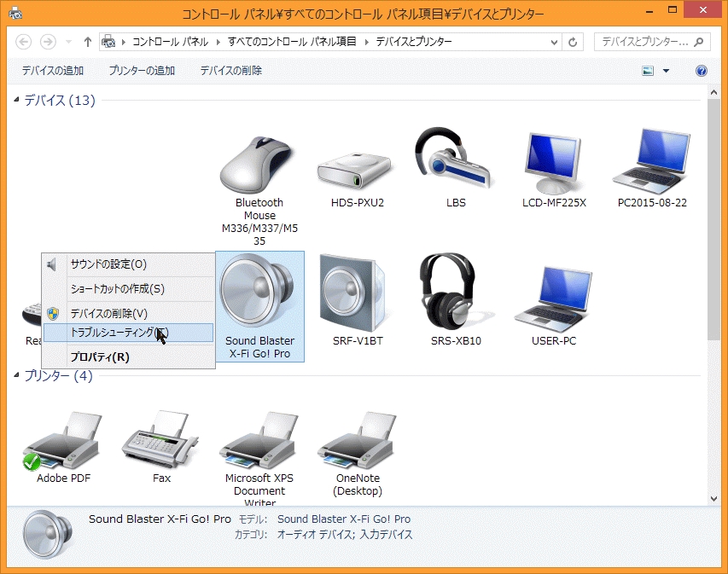Screen dimensions: 728x574
Task: Select the LBS headset device icon
Action: pyautogui.click(x=454, y=157)
